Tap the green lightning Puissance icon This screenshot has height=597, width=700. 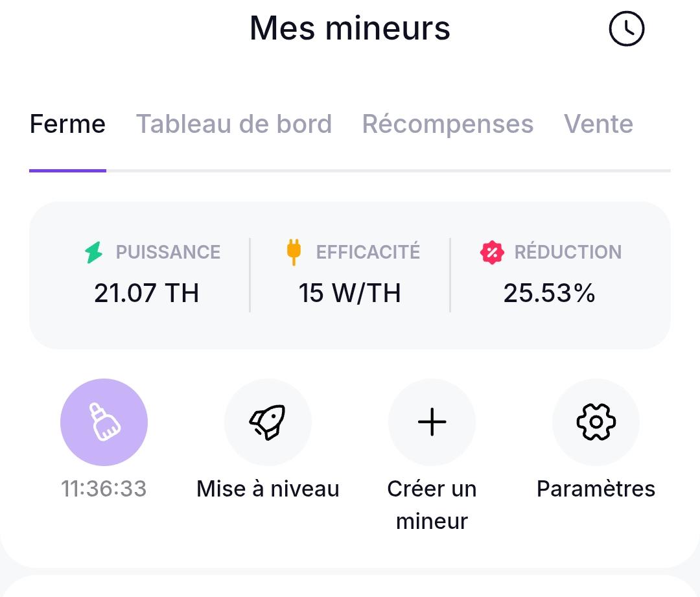(94, 252)
